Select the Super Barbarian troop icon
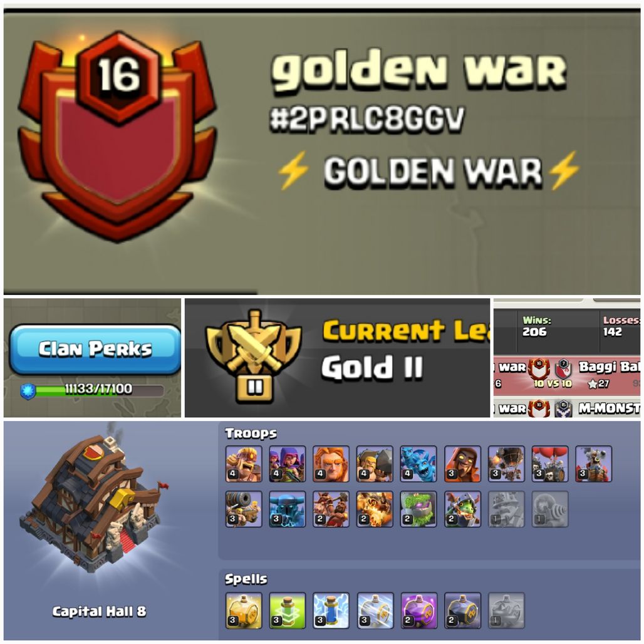The width and height of the screenshot is (644, 644). [244, 464]
